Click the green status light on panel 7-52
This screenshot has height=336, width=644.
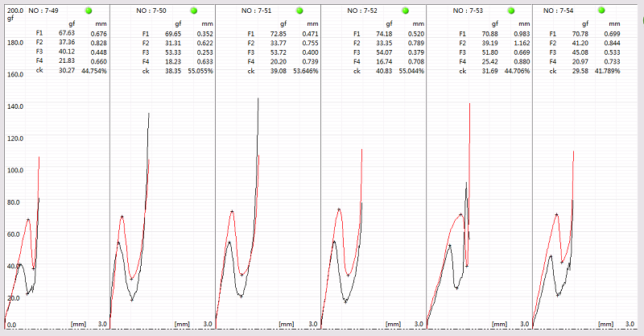405,10
